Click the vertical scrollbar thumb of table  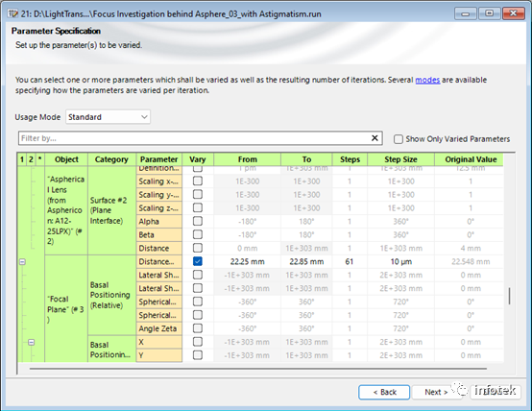(509, 296)
